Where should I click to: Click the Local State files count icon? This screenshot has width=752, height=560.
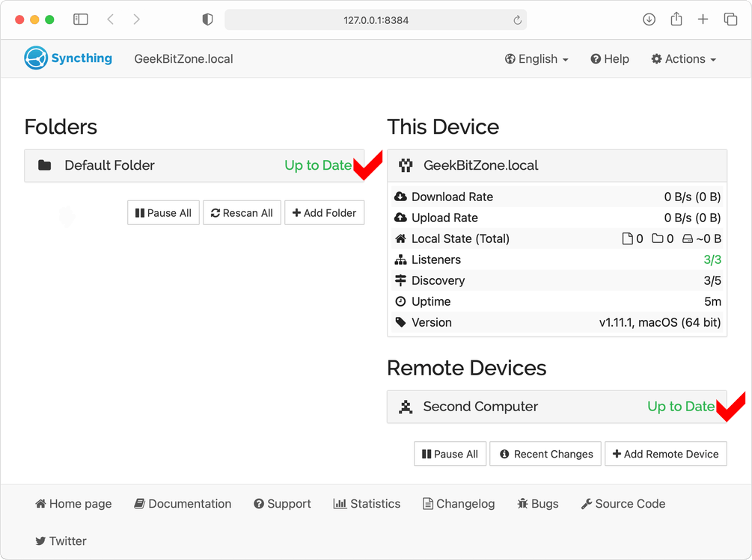coord(627,239)
